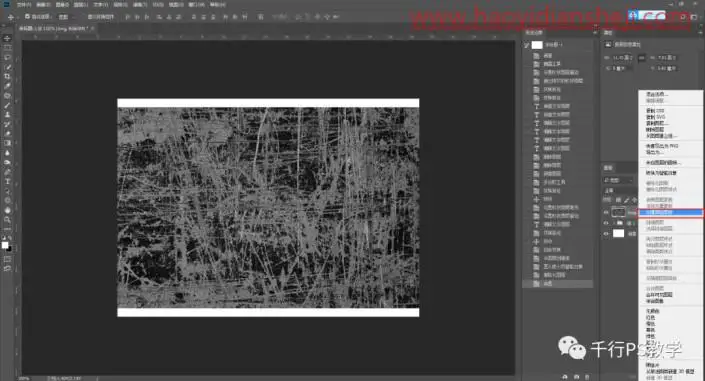Choose 混合选项 in the context menu
Viewport: 705px width, 381px height.
pos(656,94)
